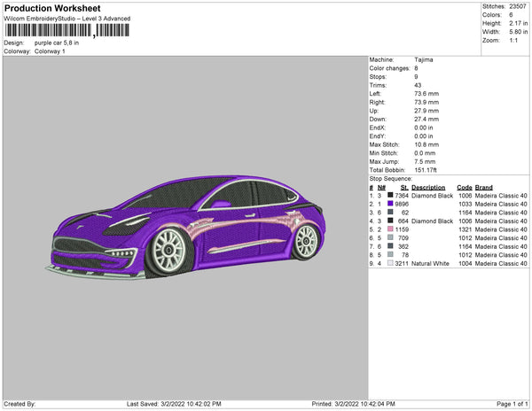Viewport: 532px width, 411px height.
Task: Select the Code column header
Action: pyautogui.click(x=464, y=188)
